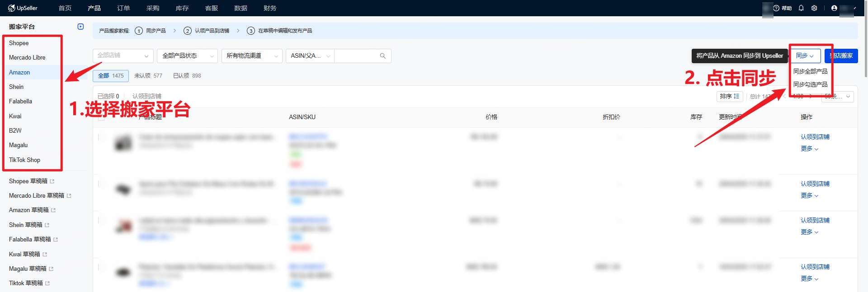The image size is (868, 292).
Task: Open the 数据 top menu
Action: [241, 8]
